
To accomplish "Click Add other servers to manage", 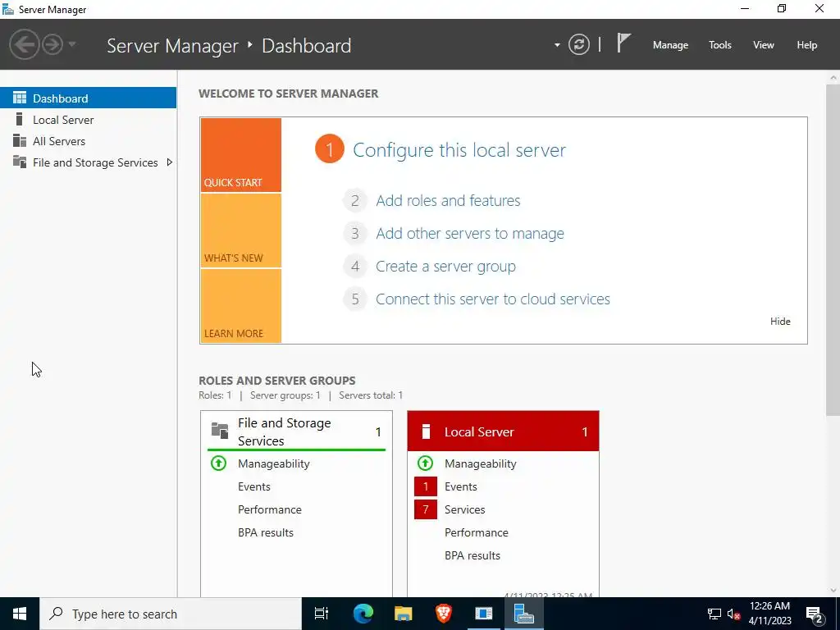I will pos(470,234).
